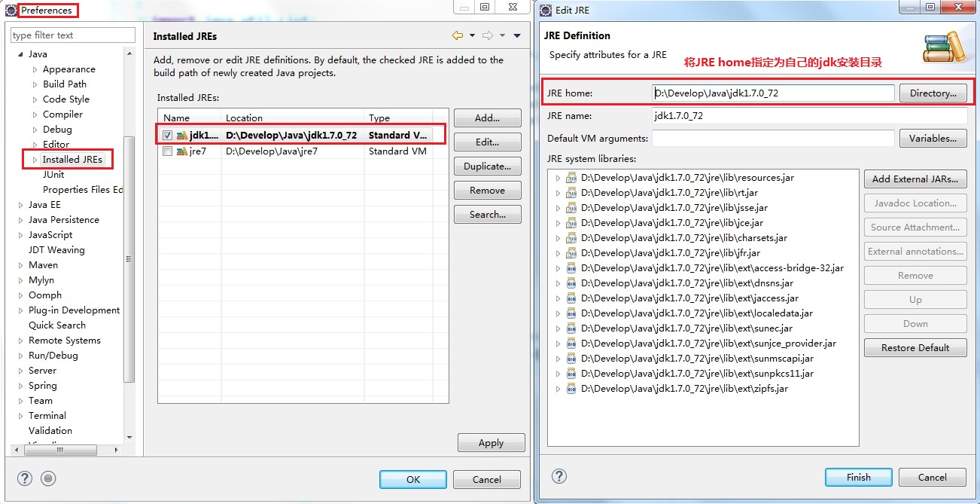Screen dimensions: 980x504
Task: Click the sunmscapi.jar library icon
Action: pyautogui.click(x=571, y=359)
